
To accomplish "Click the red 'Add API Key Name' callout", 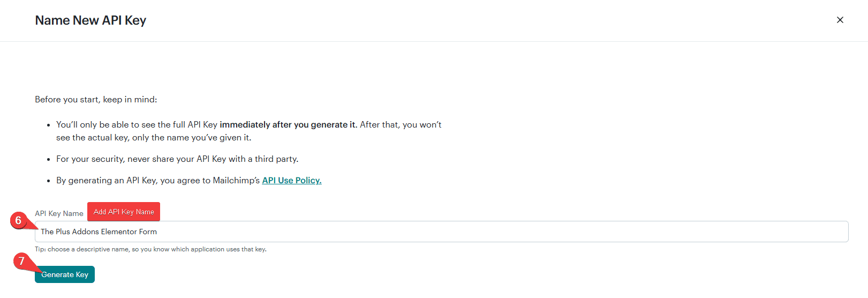I will 124,212.
